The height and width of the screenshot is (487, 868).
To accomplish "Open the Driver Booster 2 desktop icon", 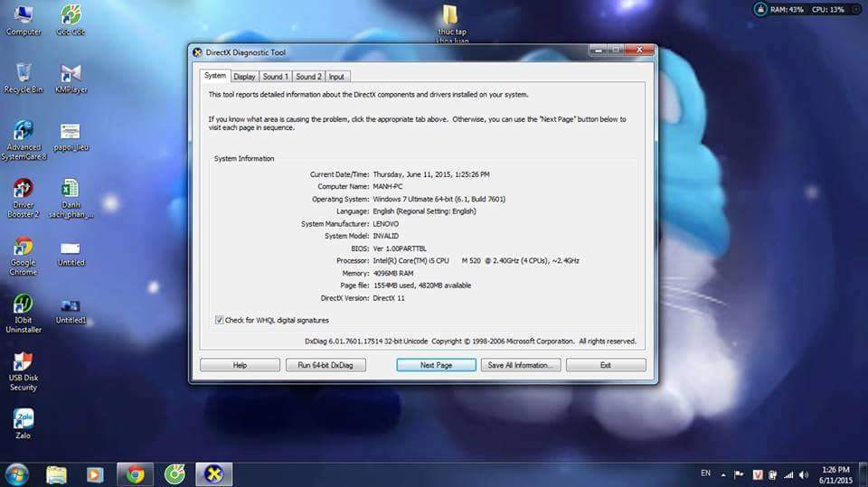I will click(24, 190).
